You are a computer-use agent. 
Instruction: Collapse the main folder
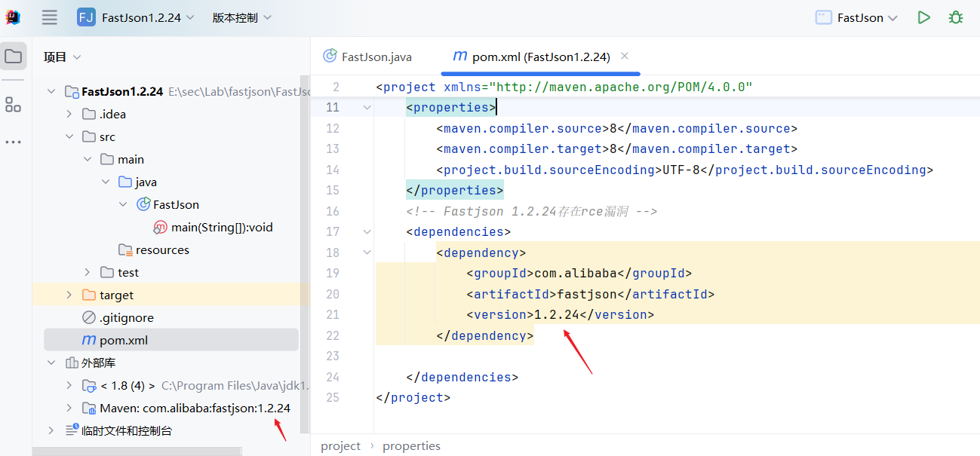point(88,159)
